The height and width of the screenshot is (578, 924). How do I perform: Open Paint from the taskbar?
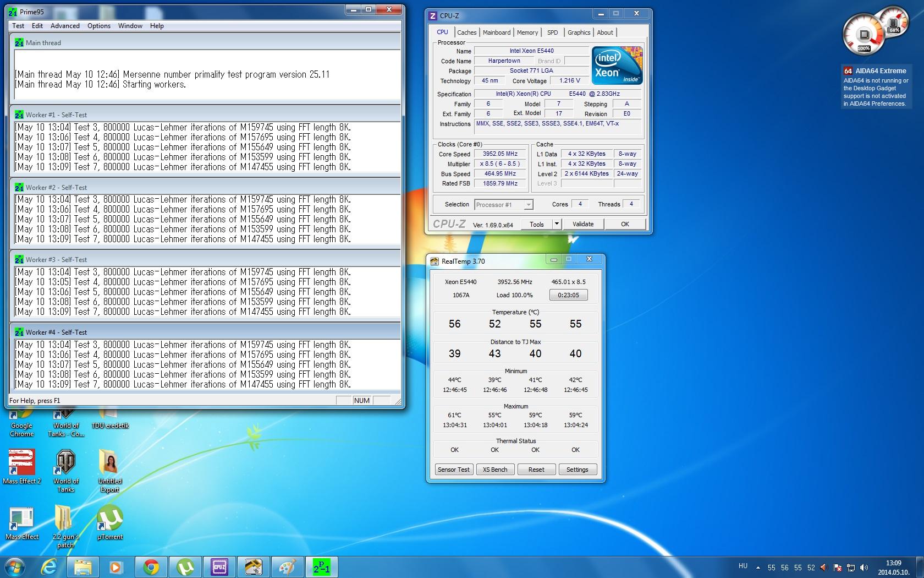coord(288,567)
